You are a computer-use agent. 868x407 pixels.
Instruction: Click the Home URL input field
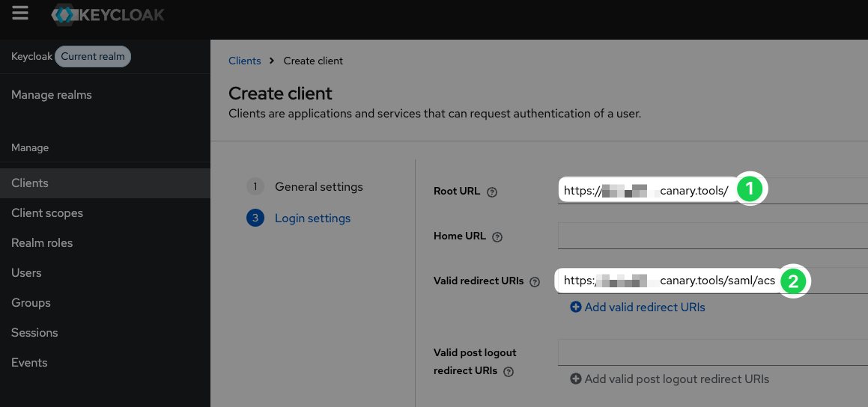tap(713, 236)
